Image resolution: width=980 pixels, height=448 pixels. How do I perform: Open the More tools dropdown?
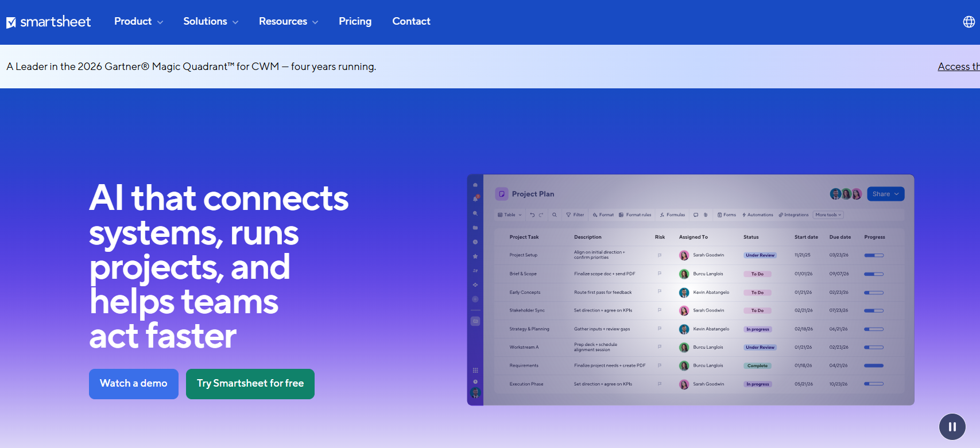(828, 215)
